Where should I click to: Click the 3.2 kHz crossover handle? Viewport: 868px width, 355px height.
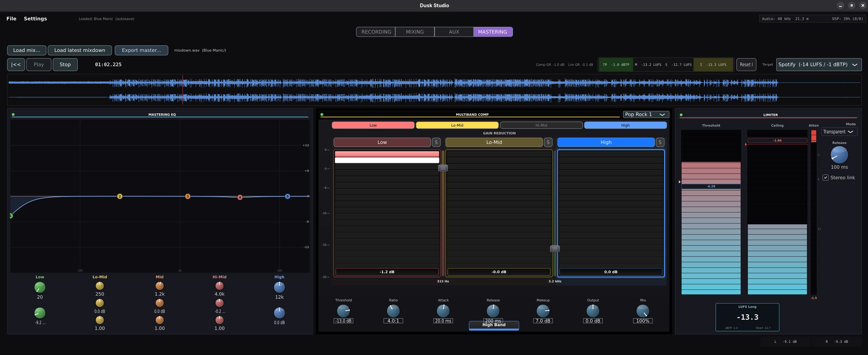pyautogui.click(x=555, y=248)
